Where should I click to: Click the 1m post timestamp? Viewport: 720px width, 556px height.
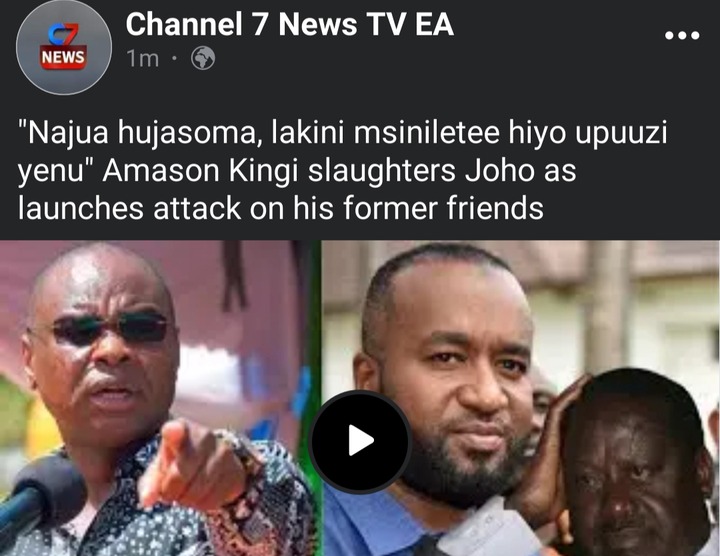pyautogui.click(x=142, y=59)
